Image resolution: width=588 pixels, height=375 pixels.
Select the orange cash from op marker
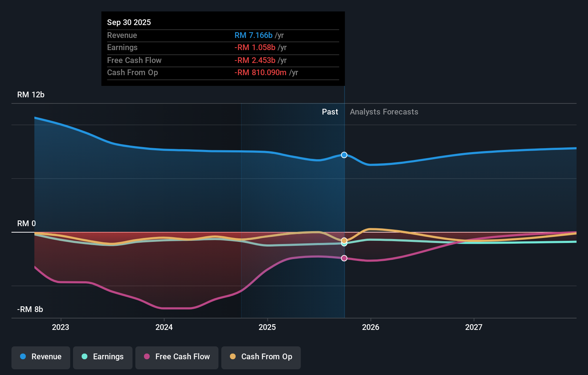(x=344, y=240)
